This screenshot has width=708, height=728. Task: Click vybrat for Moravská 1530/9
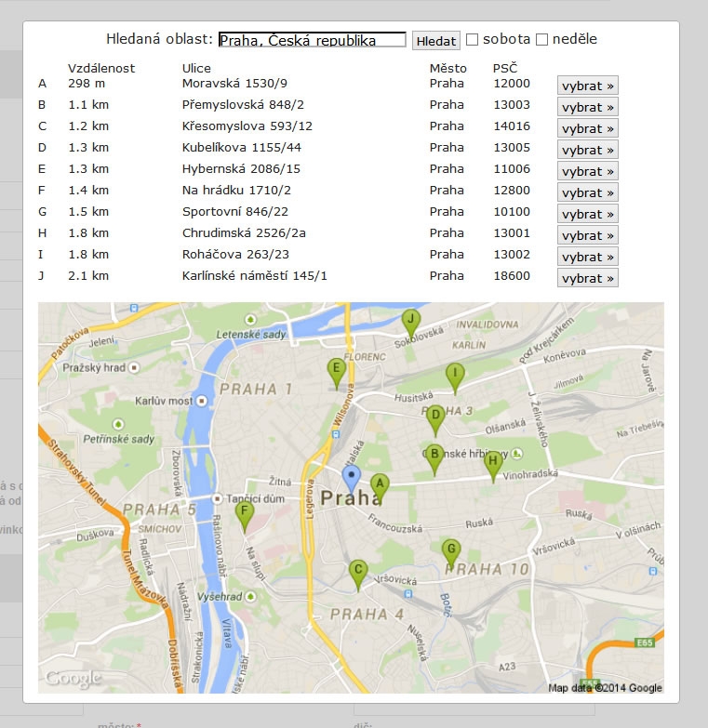[587, 86]
